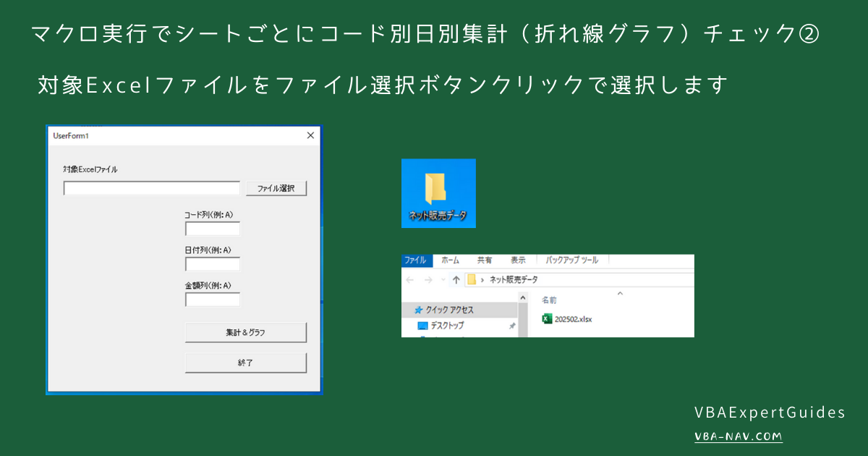
Task: Switch to the バックアップ ツール tab
Action: click(x=571, y=261)
